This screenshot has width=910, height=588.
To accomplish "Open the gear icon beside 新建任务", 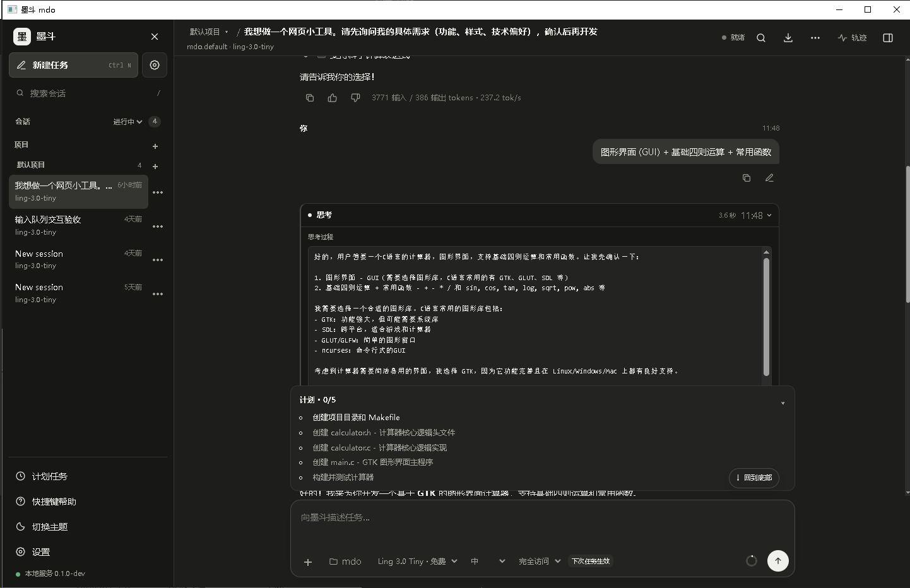I will [155, 65].
